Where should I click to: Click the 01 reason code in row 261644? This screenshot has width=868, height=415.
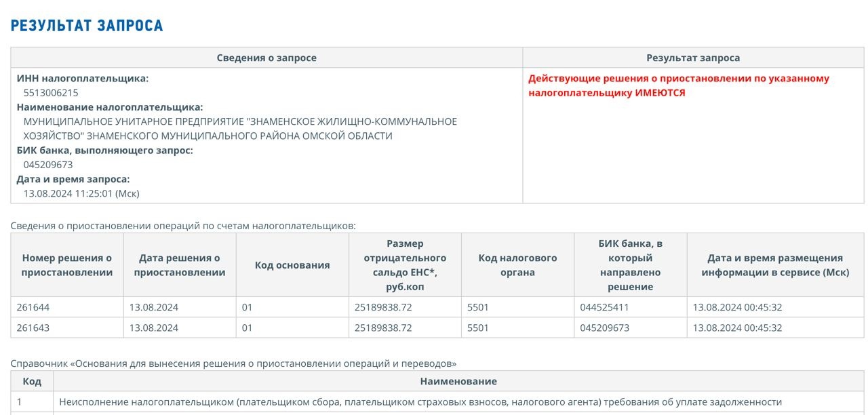pyautogui.click(x=247, y=307)
